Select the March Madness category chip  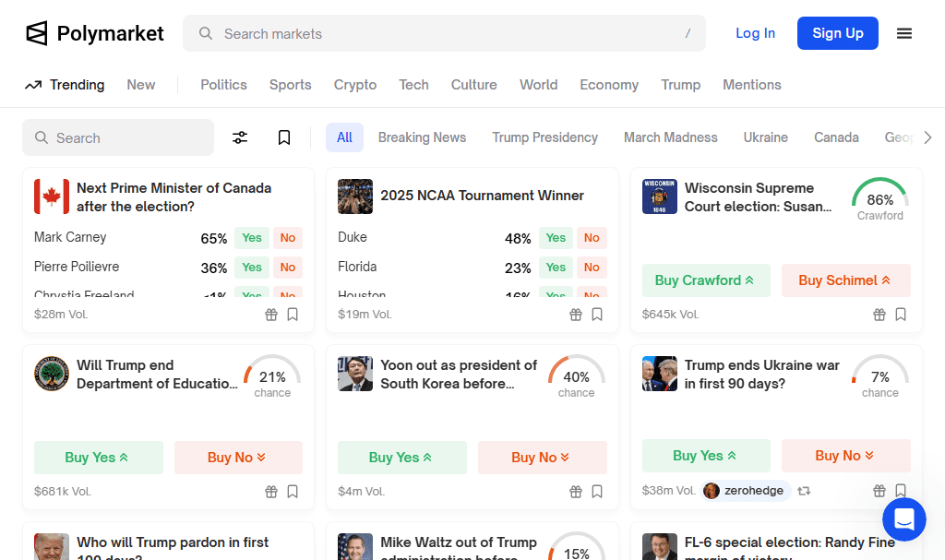click(670, 137)
